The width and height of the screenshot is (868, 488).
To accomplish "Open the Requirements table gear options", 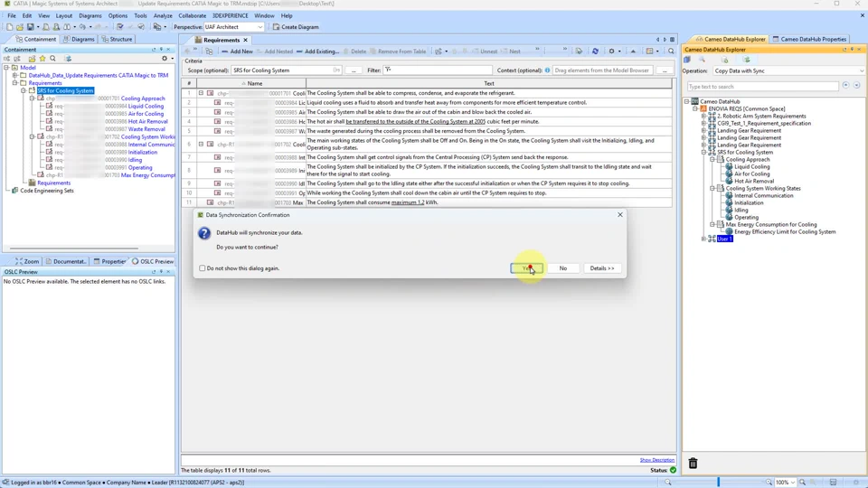I will [612, 51].
